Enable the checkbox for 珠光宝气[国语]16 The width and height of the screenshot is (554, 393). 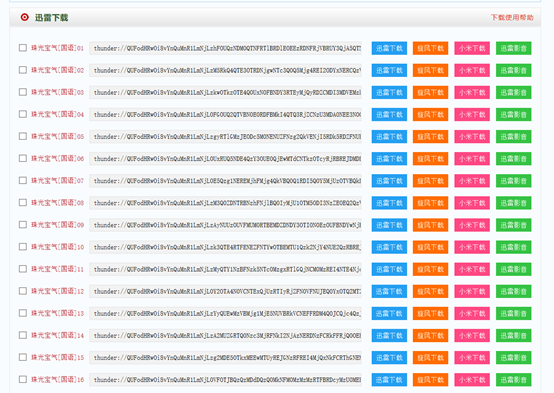point(23,379)
